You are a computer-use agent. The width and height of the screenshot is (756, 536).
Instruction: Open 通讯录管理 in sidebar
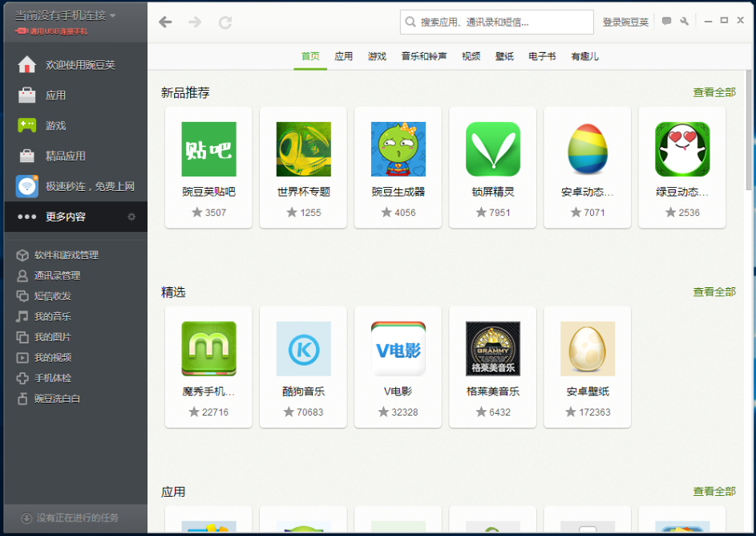coord(58,275)
